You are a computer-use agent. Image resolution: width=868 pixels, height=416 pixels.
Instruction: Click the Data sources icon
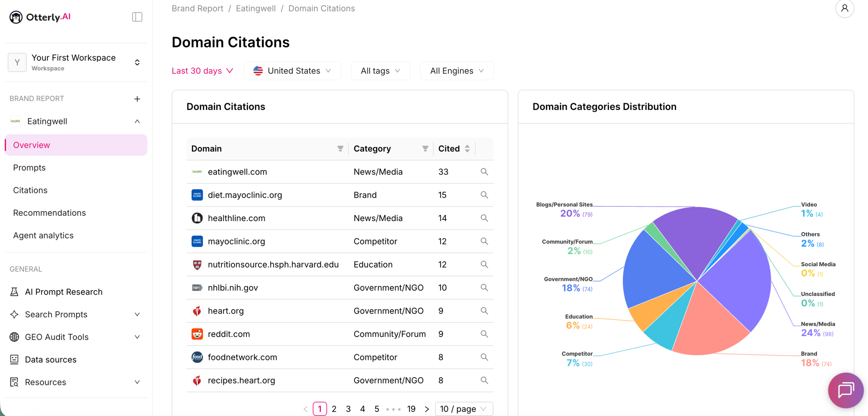[x=14, y=359]
